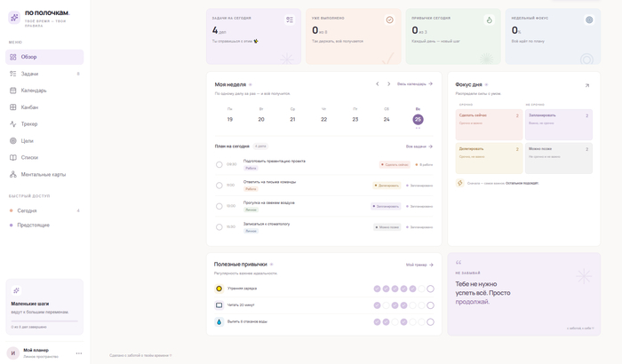Click the tip icon below focus matrix
Screen dimensions: 622x364
tap(459, 183)
